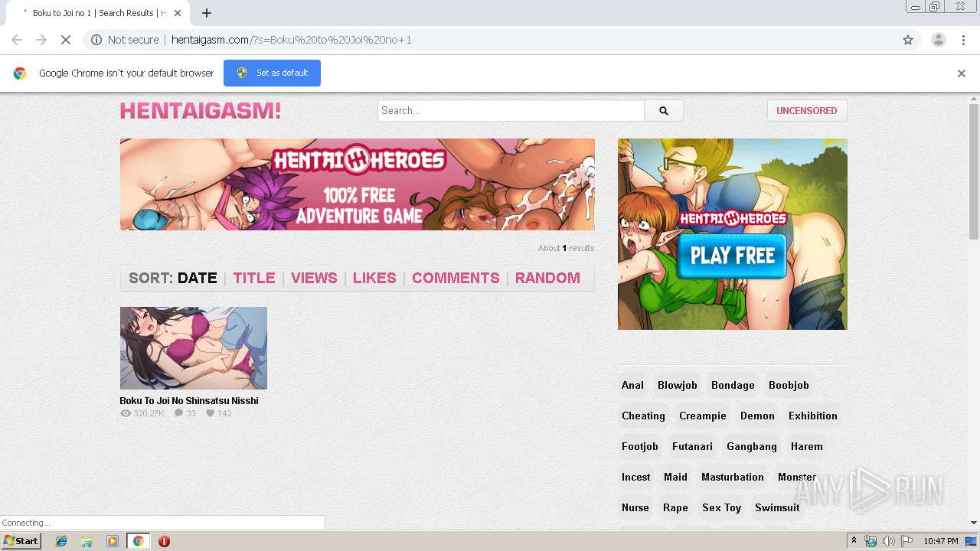Select the Harem tag
This screenshot has height=551, width=980.
[x=807, y=446]
